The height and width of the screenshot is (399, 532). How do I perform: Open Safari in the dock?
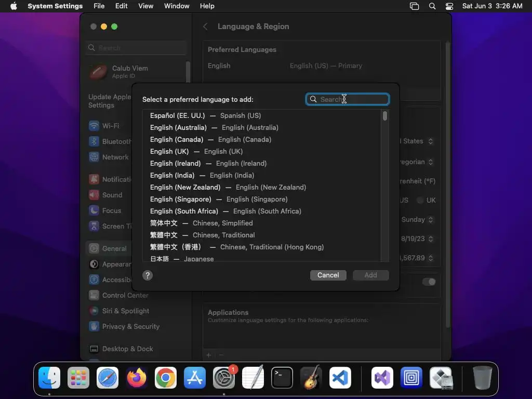(108, 378)
